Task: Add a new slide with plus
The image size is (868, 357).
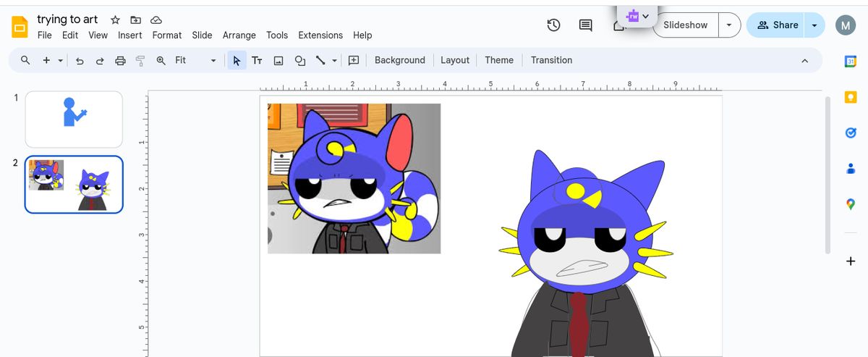Action: (x=46, y=60)
